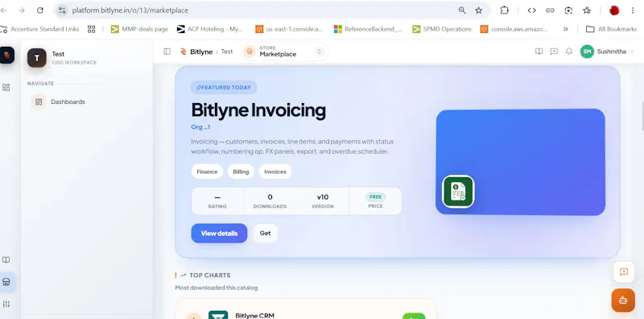Click the org logo at rail top
The image size is (644, 319).
tap(6, 55)
